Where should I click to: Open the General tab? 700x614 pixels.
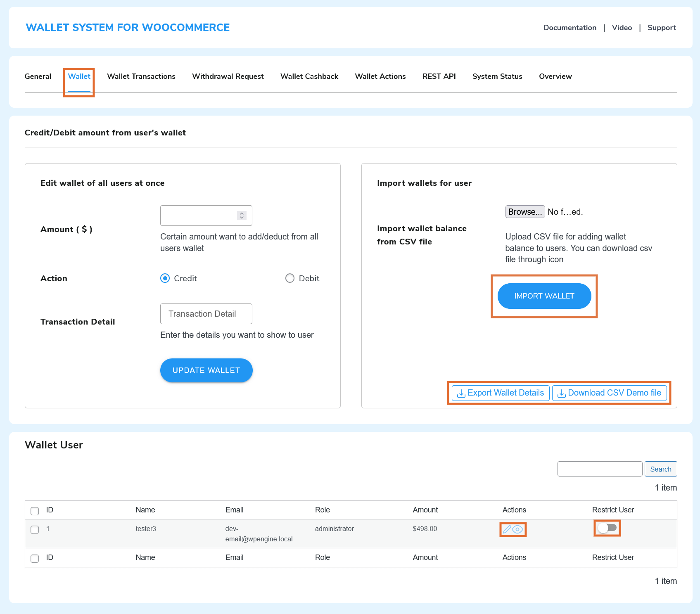pyautogui.click(x=38, y=76)
